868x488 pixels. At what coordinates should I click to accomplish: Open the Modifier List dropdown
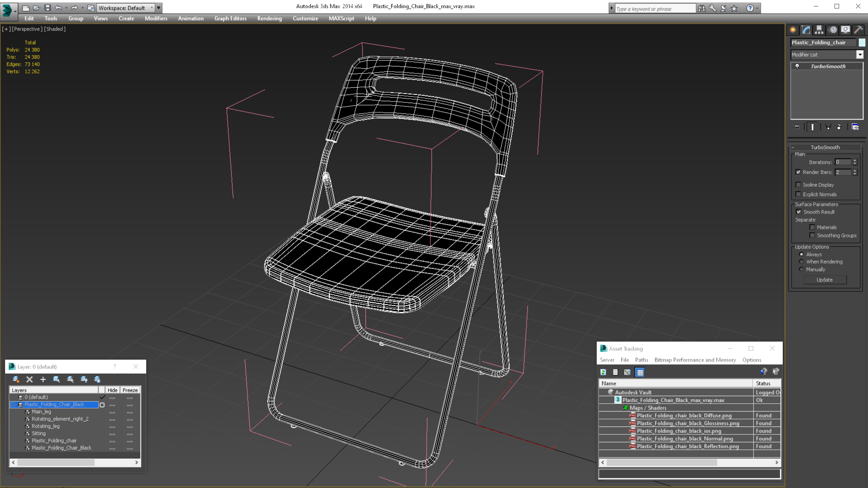click(x=860, y=55)
